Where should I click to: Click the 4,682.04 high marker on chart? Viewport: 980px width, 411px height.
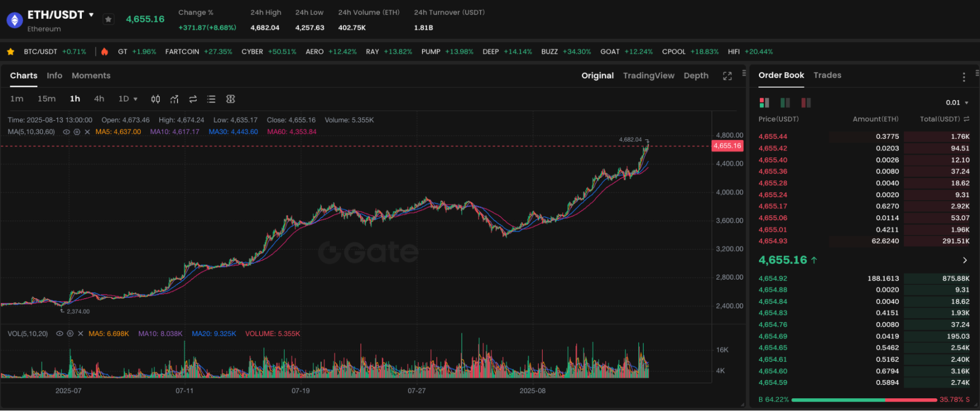pos(630,140)
